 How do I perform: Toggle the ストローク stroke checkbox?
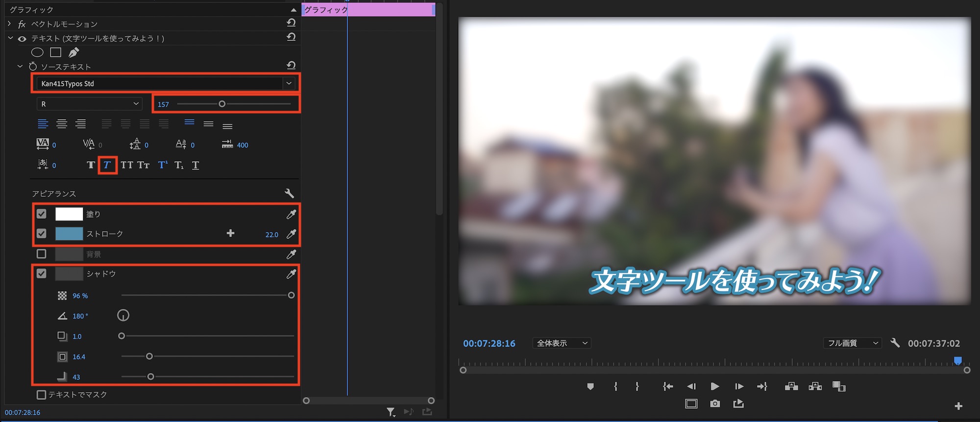coord(42,234)
